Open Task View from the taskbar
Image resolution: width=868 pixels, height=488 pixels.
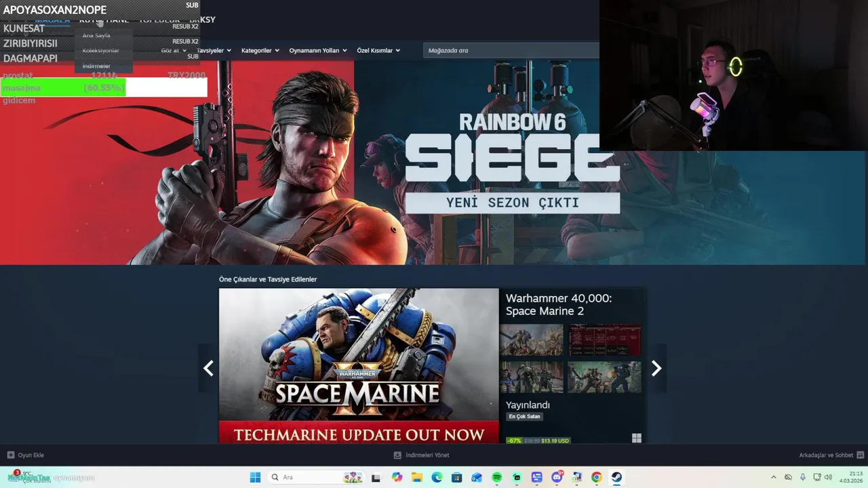click(x=376, y=477)
